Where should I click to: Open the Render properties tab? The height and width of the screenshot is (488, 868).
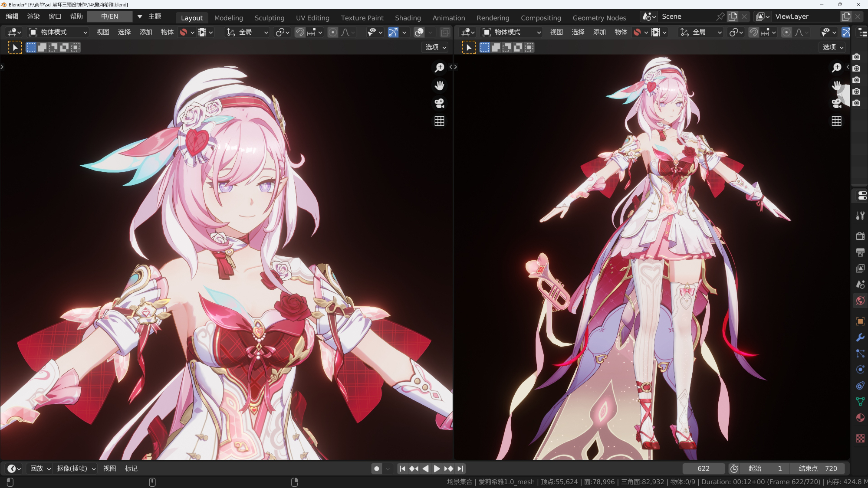pos(860,236)
